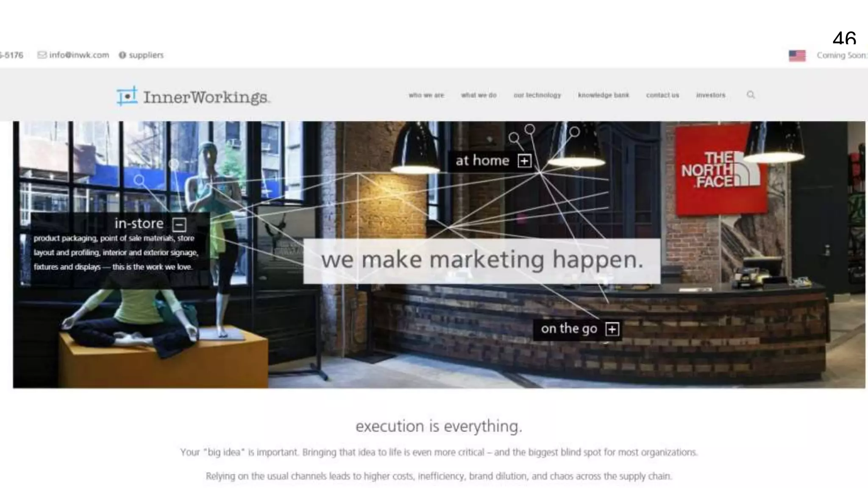Expand the at home section
Image resolution: width=868 pixels, height=488 pixels.
click(524, 161)
